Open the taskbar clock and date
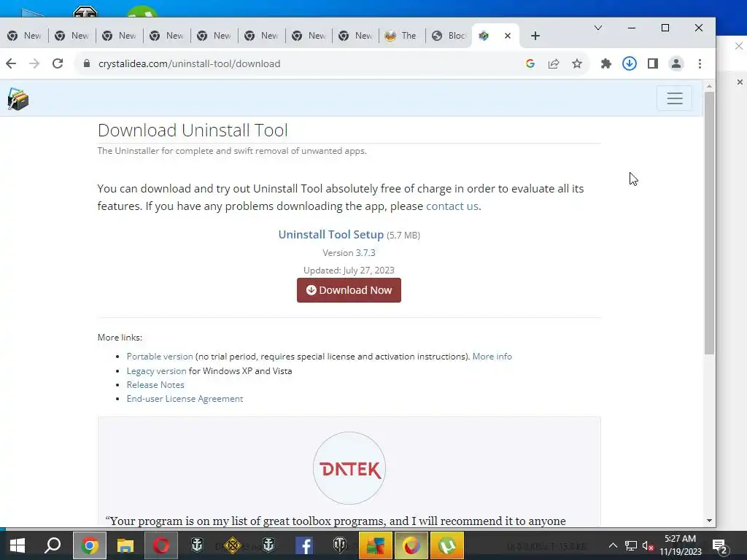Viewport: 747px width, 560px height. [681, 545]
